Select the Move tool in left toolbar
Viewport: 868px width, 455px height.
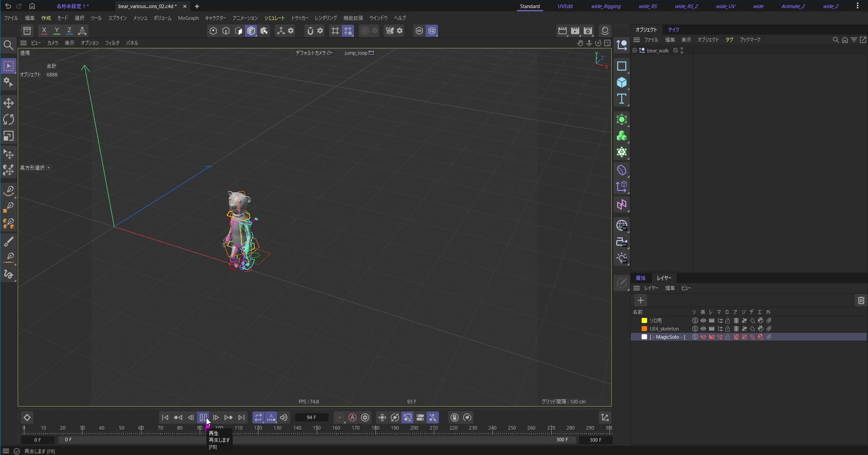coord(9,103)
